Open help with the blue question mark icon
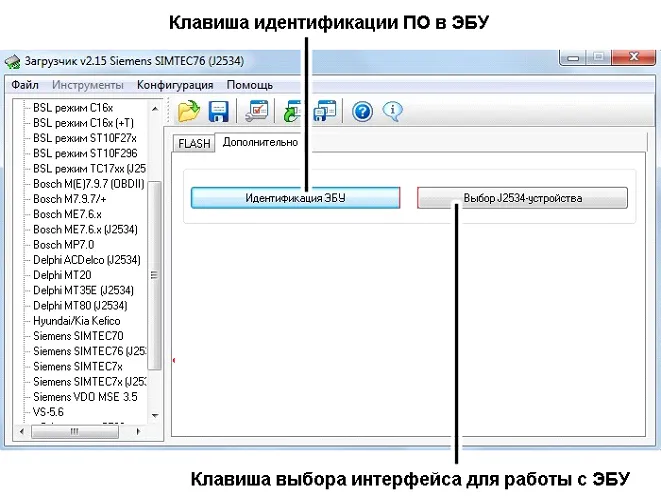Viewport: 661px width, 498px height. 362,112
